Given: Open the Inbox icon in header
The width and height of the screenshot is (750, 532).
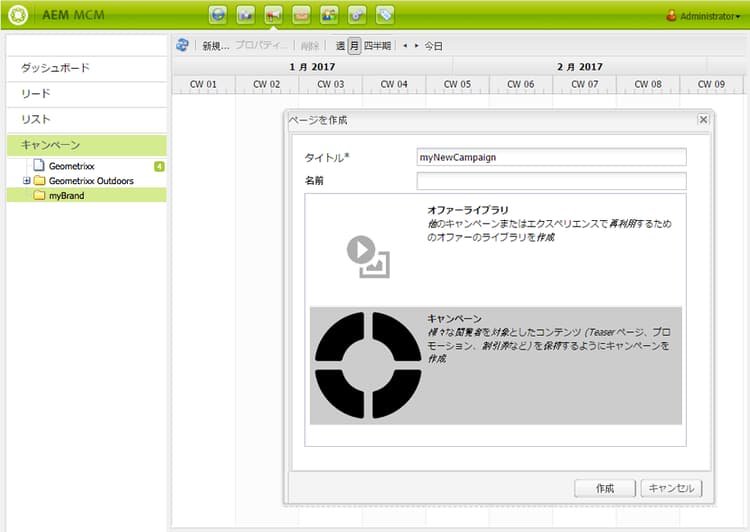Looking at the screenshot, I should (301, 15).
